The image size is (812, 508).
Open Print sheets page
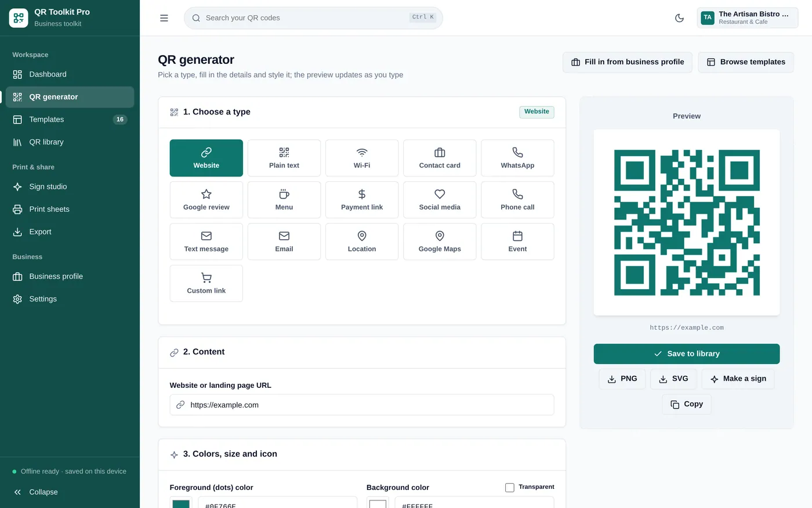click(70, 209)
